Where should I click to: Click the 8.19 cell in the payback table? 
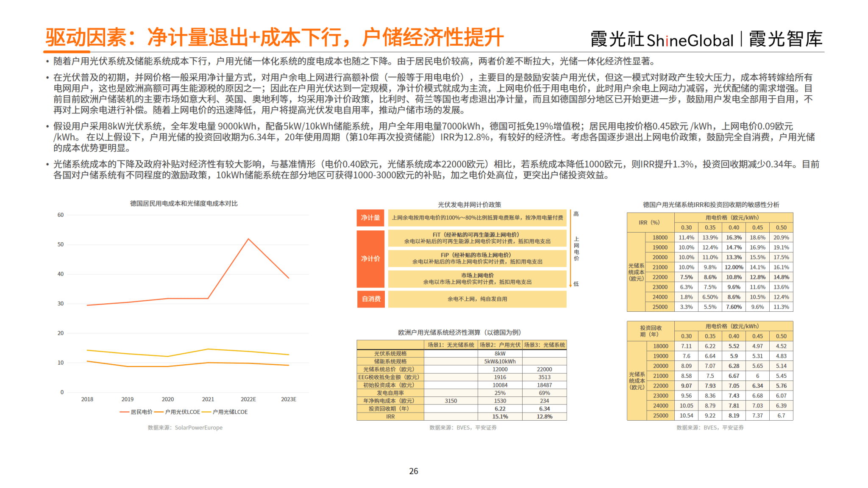[734, 416]
